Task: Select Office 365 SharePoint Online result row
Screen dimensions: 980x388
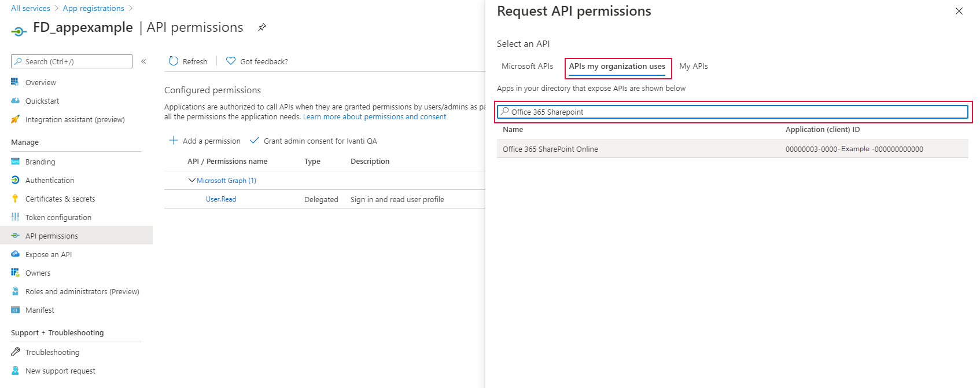Action: click(x=550, y=149)
